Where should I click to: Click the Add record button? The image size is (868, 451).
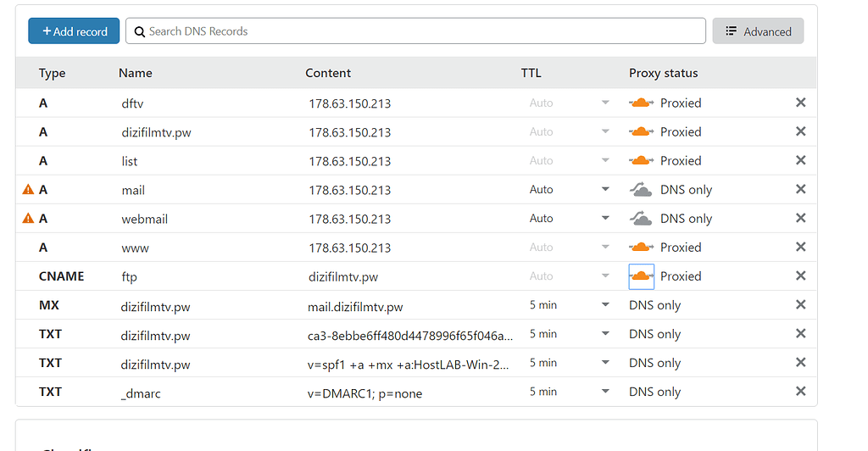click(x=72, y=31)
